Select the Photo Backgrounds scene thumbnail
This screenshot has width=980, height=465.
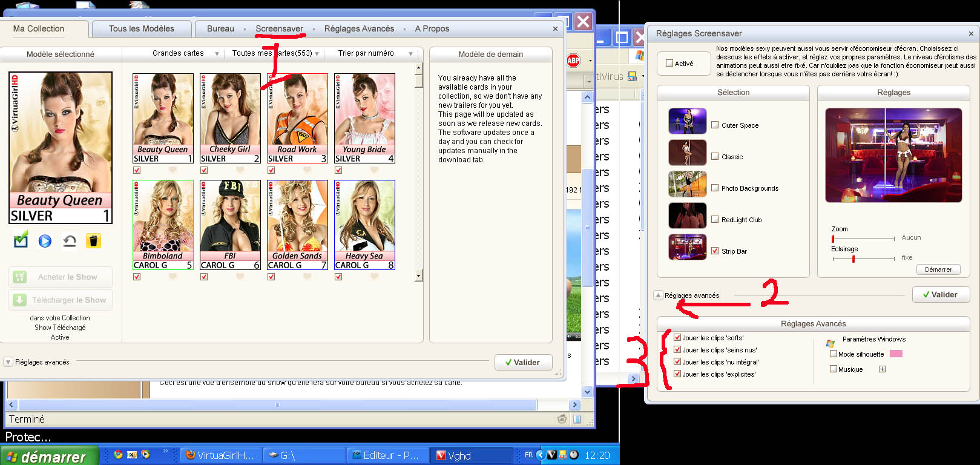tap(687, 184)
